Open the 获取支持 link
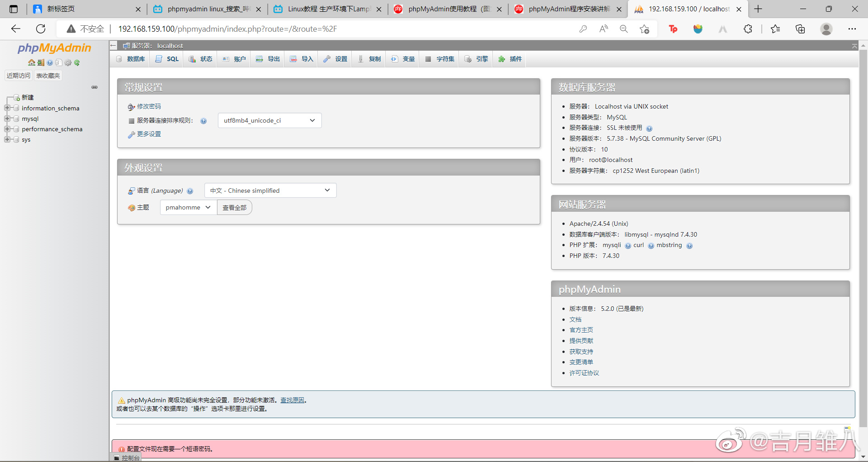The image size is (868, 462). [581, 352]
